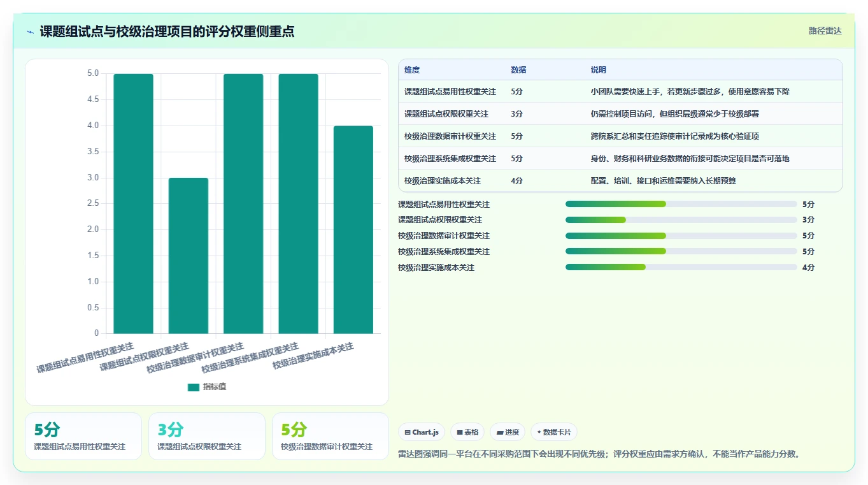Click the 指标值 legend label
Image resolution: width=868 pixels, height=485 pixels.
click(x=215, y=387)
